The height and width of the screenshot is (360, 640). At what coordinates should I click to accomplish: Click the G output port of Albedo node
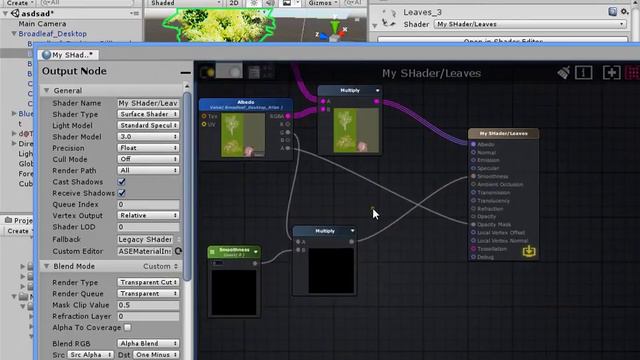point(288,132)
